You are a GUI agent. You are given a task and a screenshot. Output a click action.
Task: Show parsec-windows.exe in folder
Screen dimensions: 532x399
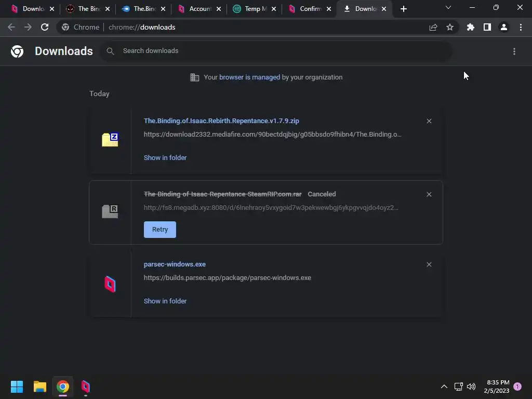click(165, 301)
